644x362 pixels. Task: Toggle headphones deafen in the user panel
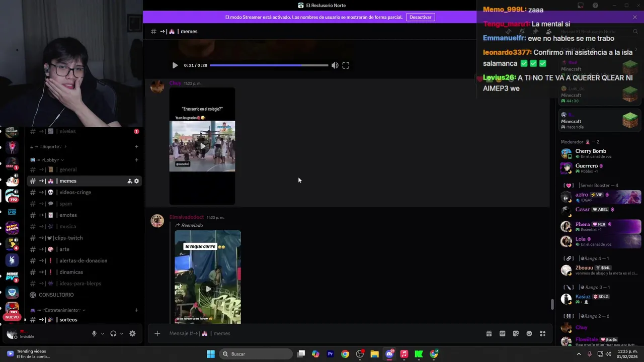[x=113, y=333]
